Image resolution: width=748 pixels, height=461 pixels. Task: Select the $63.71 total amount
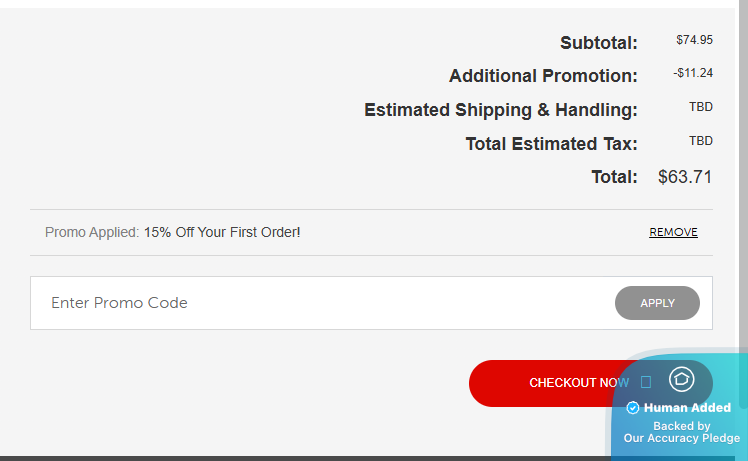[685, 177]
